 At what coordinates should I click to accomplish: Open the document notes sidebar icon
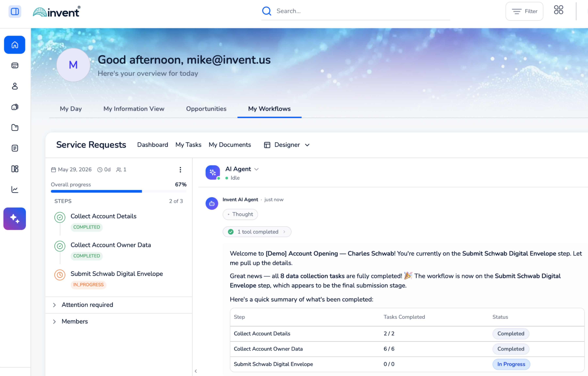click(x=15, y=148)
